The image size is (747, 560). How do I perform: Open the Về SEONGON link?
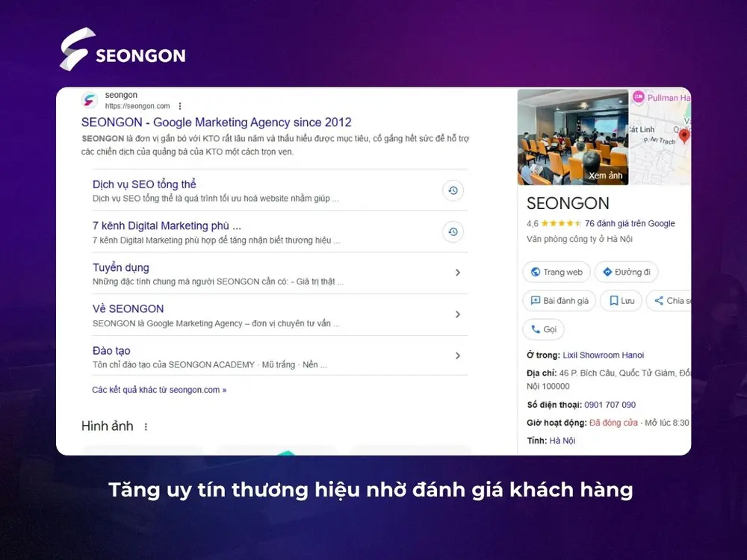coord(128,308)
